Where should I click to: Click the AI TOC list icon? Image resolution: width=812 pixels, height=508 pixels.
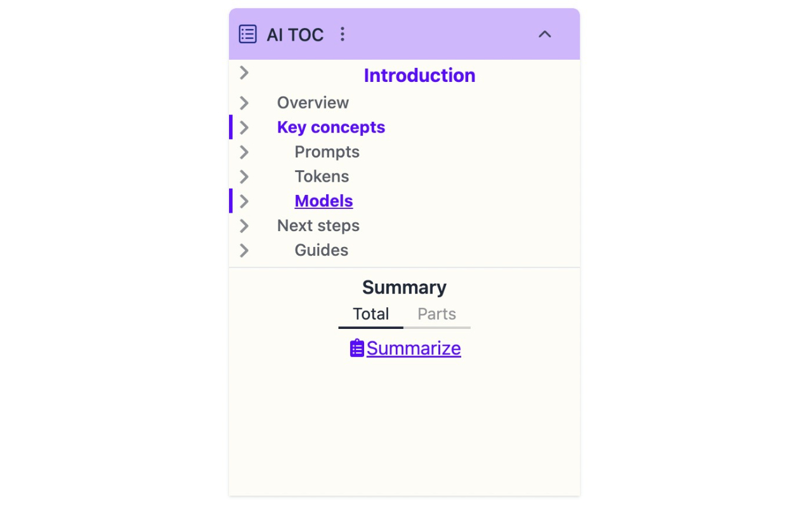(247, 34)
